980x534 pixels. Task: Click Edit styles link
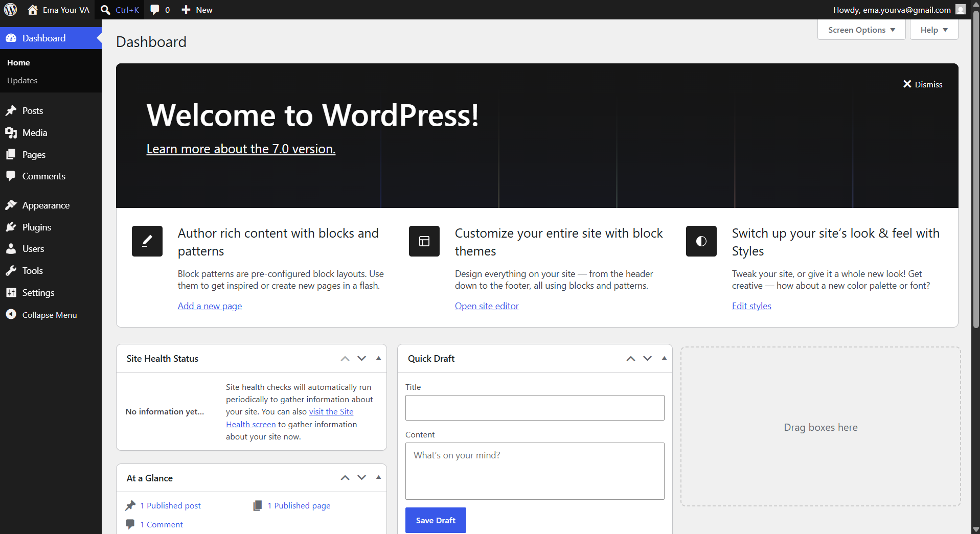coord(751,306)
